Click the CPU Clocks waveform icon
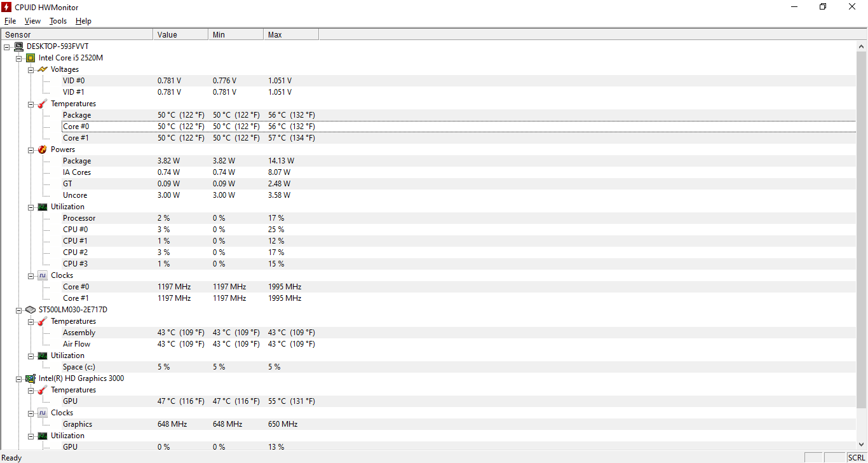 (x=43, y=275)
